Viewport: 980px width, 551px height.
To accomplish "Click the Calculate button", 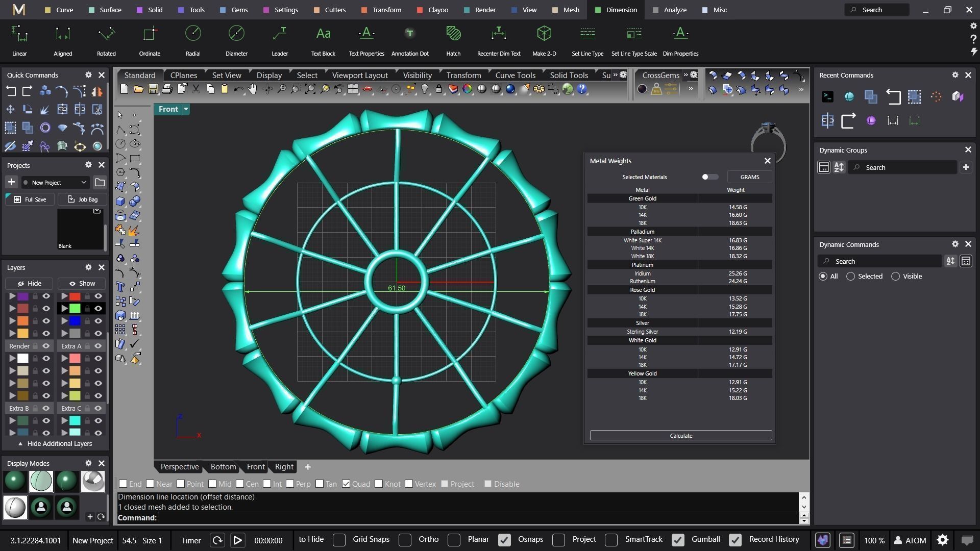I will 681,436.
